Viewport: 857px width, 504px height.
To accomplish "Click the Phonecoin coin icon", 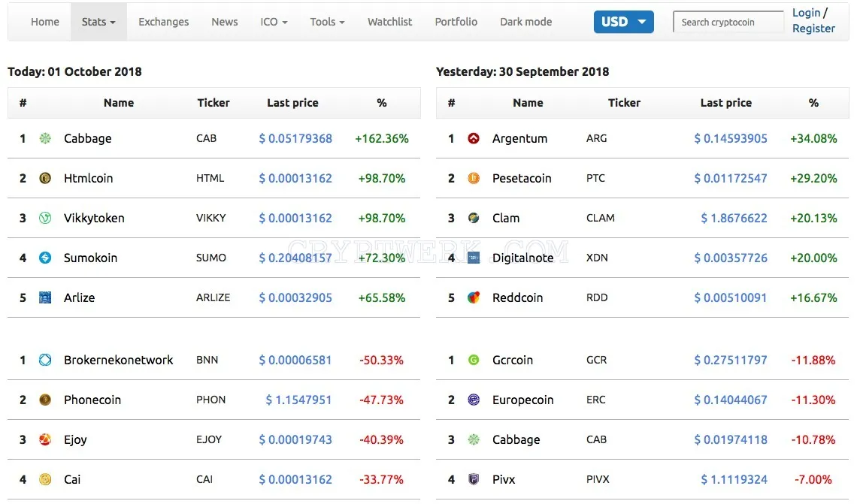I will (x=45, y=400).
